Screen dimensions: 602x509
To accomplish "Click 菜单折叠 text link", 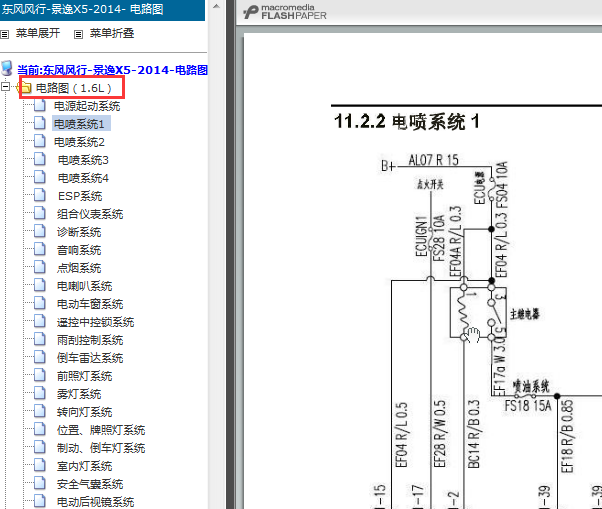I will [x=112, y=33].
